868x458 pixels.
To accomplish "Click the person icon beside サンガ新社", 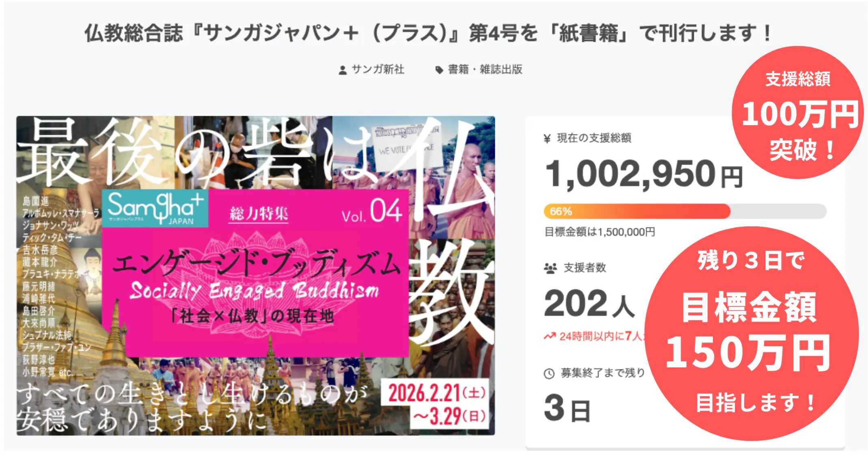I will pyautogui.click(x=343, y=70).
